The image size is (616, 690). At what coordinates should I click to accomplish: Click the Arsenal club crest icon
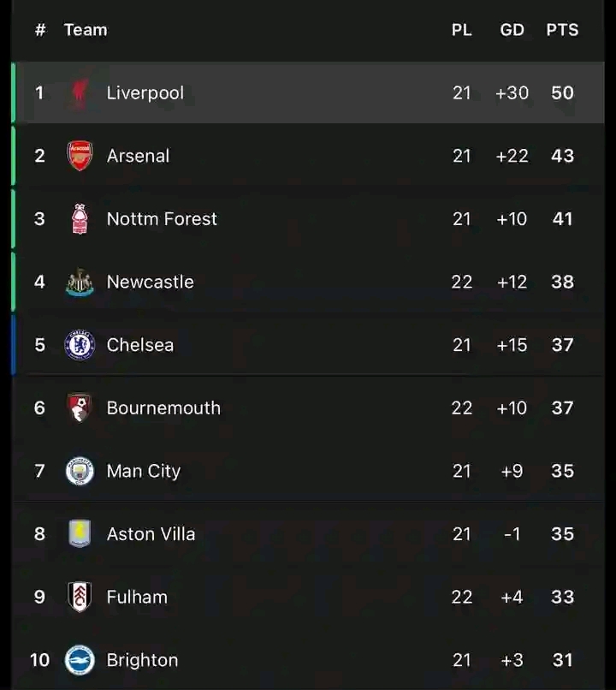click(x=80, y=156)
